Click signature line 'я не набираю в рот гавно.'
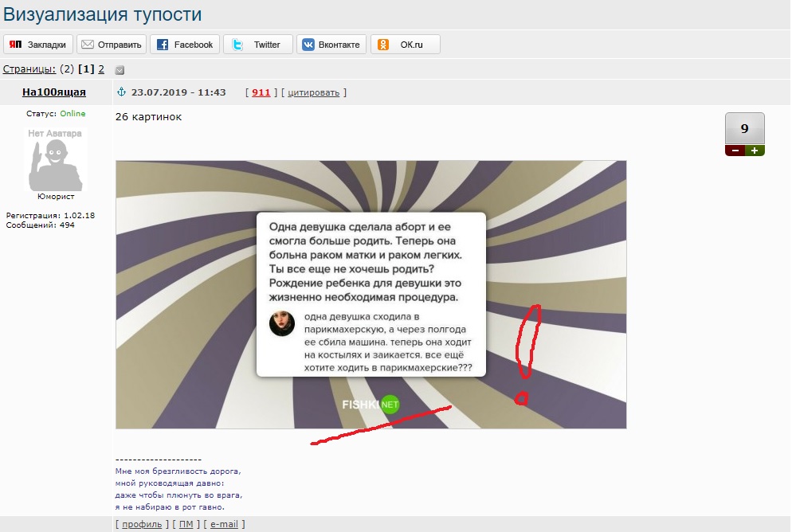This screenshot has width=792, height=532. point(170,507)
